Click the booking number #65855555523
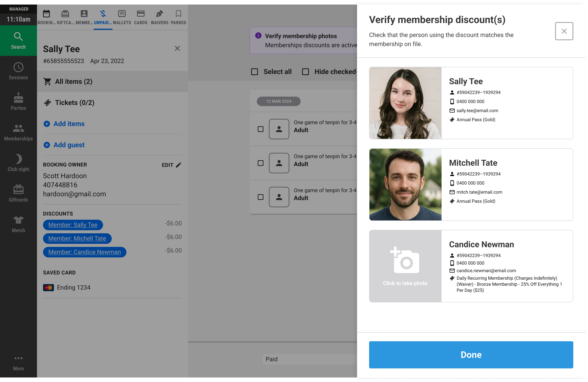Image resolution: width=588 pixels, height=382 pixels. click(64, 61)
